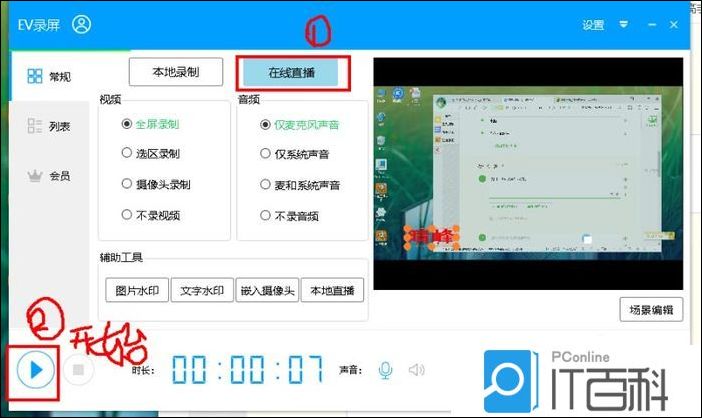
Task: Click the 本地直播 tool button
Action: [332, 290]
